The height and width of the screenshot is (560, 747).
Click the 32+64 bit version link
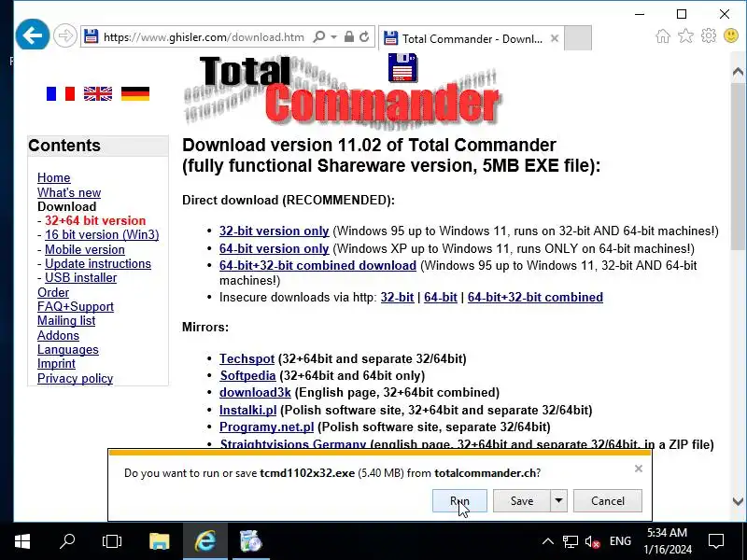pyautogui.click(x=95, y=220)
